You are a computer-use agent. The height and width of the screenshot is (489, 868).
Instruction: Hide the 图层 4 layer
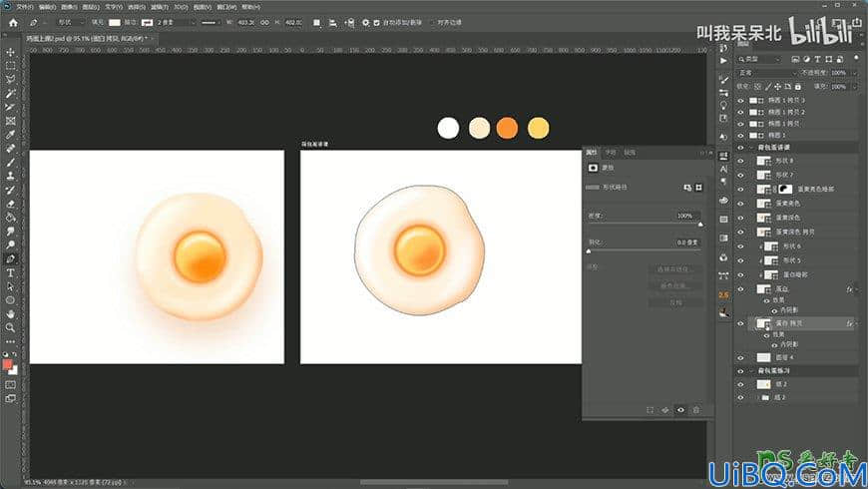point(740,357)
